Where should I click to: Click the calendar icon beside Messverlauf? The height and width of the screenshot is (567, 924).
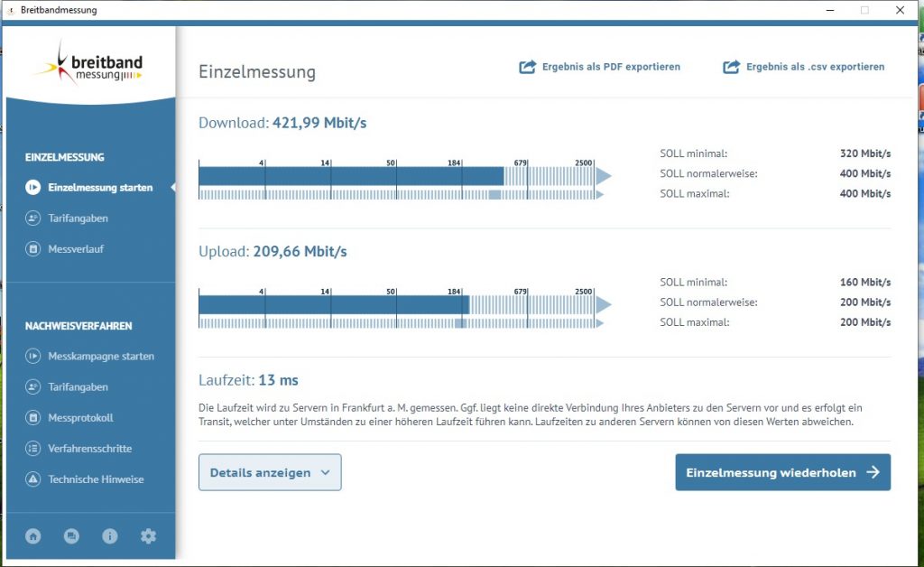tap(33, 249)
